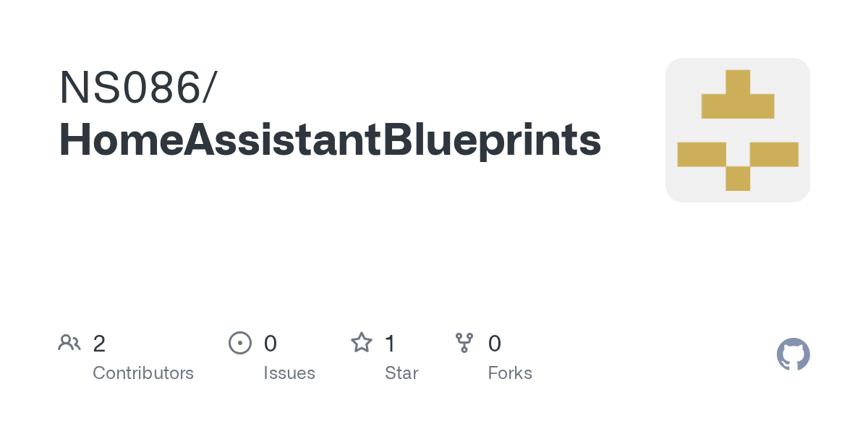Select the Star label

click(x=401, y=373)
